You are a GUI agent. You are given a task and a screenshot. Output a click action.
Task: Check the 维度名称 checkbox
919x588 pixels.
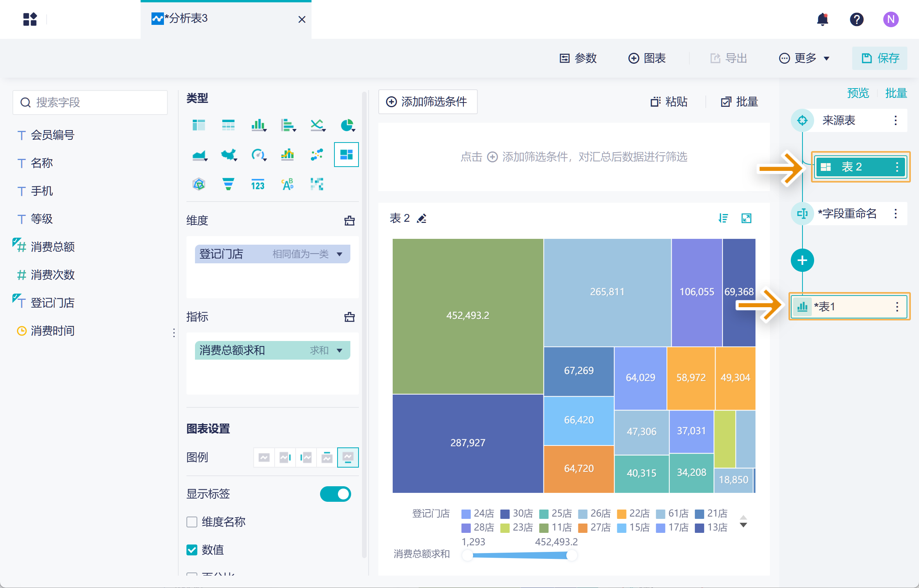(x=192, y=522)
